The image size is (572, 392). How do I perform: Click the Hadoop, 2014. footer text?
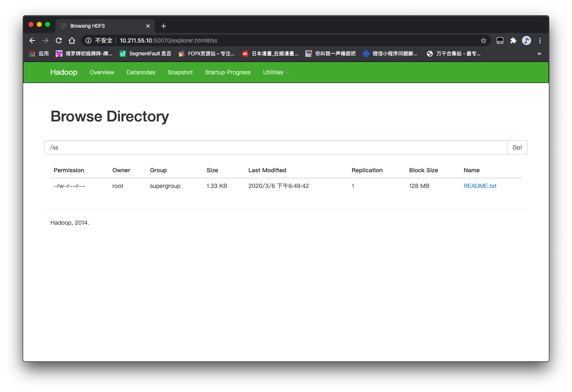click(70, 223)
